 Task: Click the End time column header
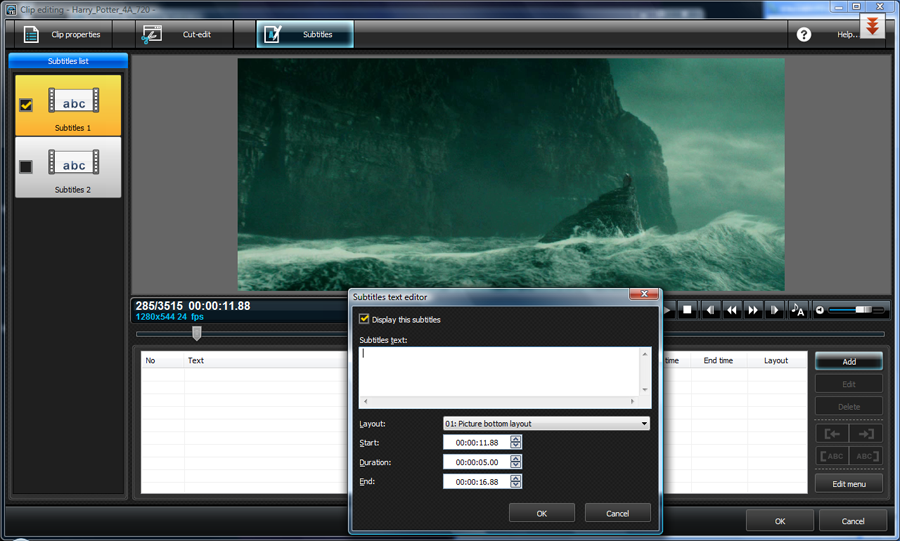point(719,360)
